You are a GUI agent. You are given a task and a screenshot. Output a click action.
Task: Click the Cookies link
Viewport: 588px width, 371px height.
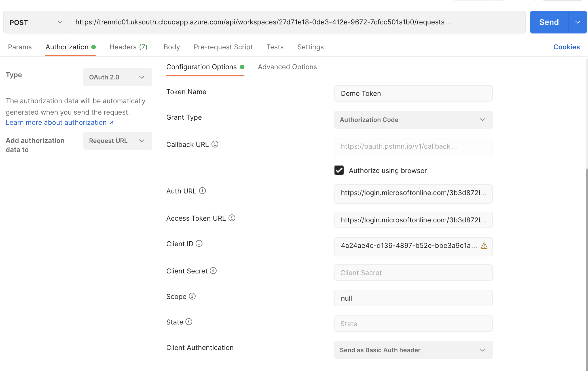click(x=566, y=47)
